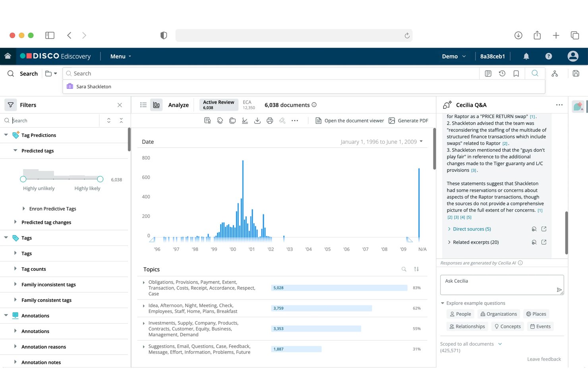
Task: Switch to the list view
Action: coord(143,105)
